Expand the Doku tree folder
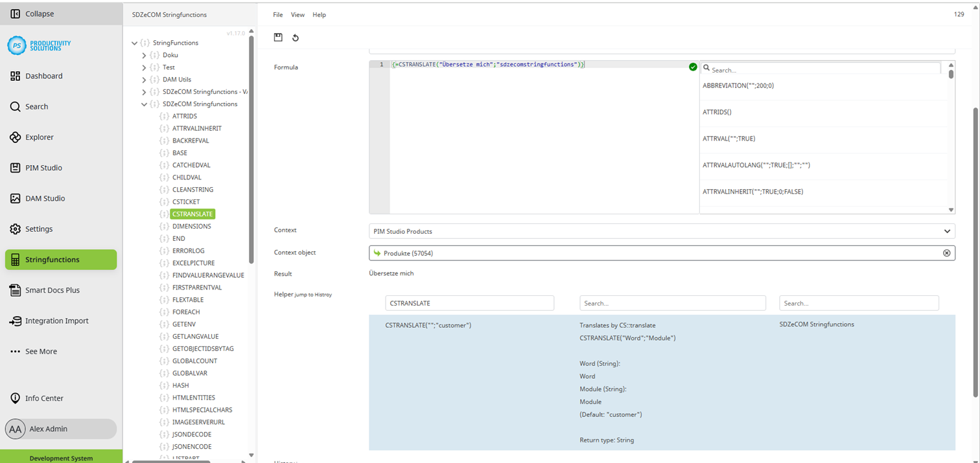The width and height of the screenshot is (980, 463). click(144, 56)
